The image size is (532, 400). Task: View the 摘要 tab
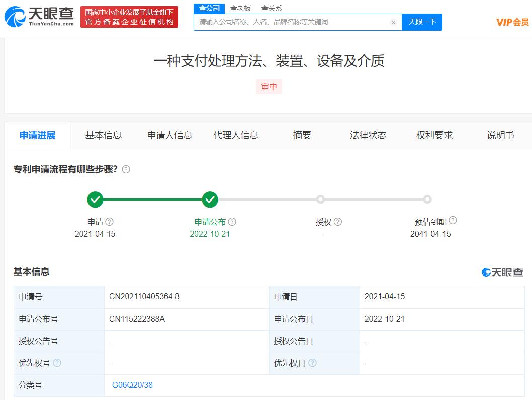point(301,135)
